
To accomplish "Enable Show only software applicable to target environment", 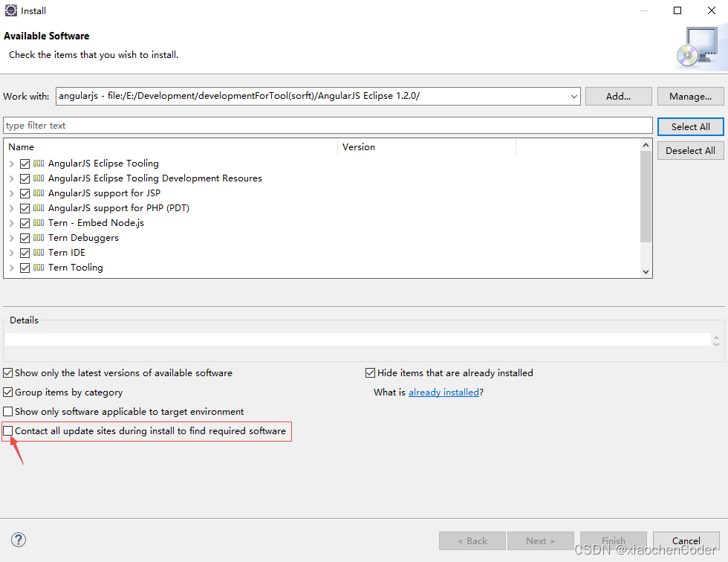I will point(8,412).
